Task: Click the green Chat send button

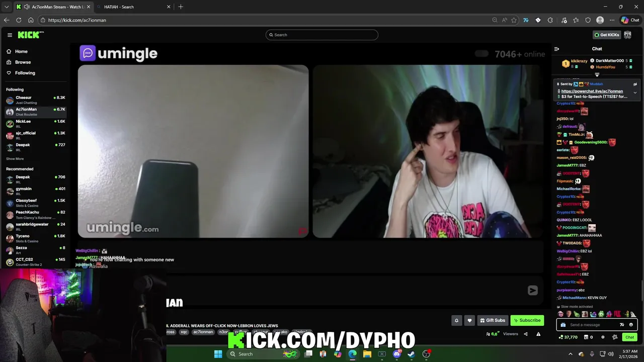Action: [x=629, y=337]
